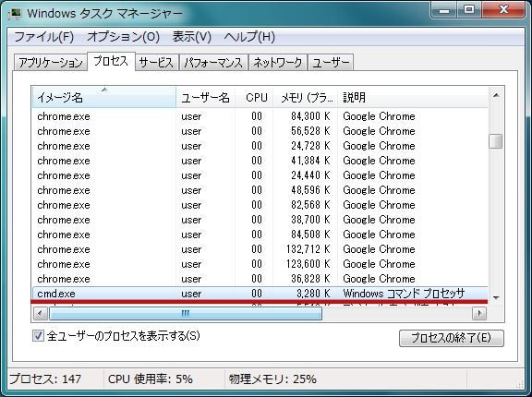Sort by メモリ column header
This screenshot has width=532, height=397.
click(x=306, y=98)
